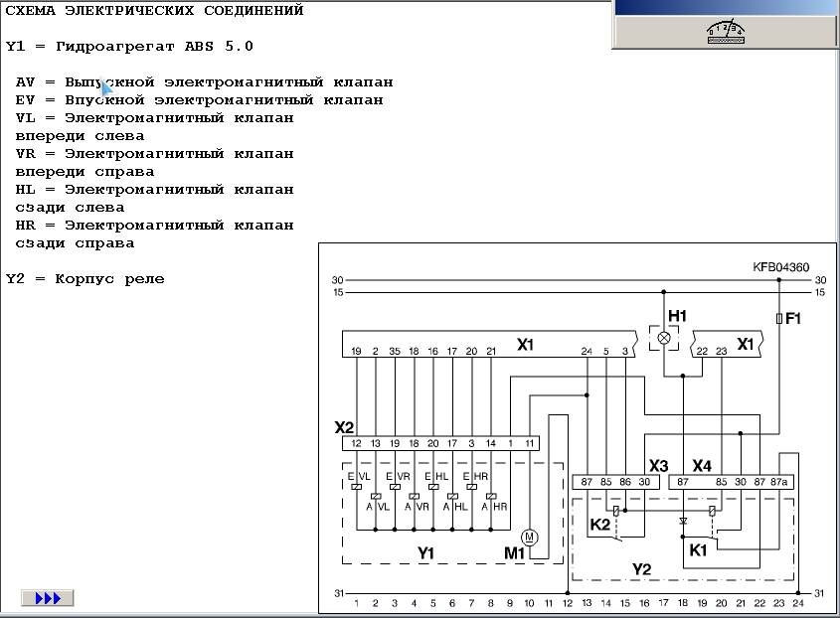Click the 'Y1 = Гидроагрегат ABS 5.0' text line
The image size is (840, 618).
129,46
